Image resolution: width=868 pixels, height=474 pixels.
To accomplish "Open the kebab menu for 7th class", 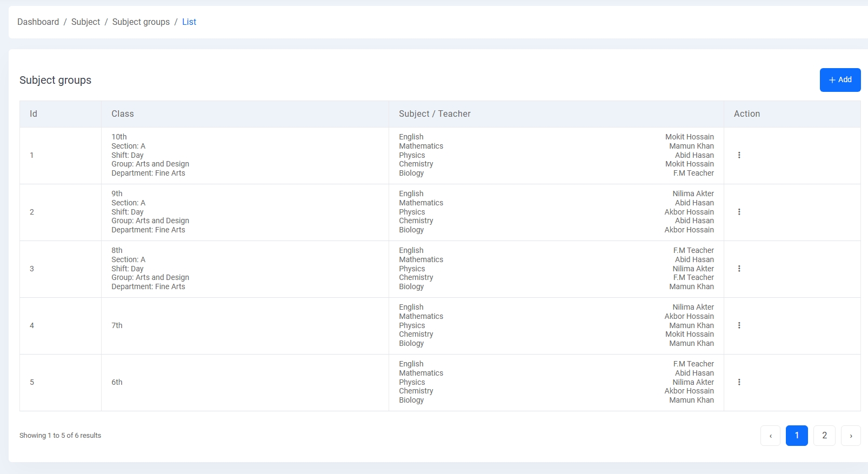I will [739, 325].
